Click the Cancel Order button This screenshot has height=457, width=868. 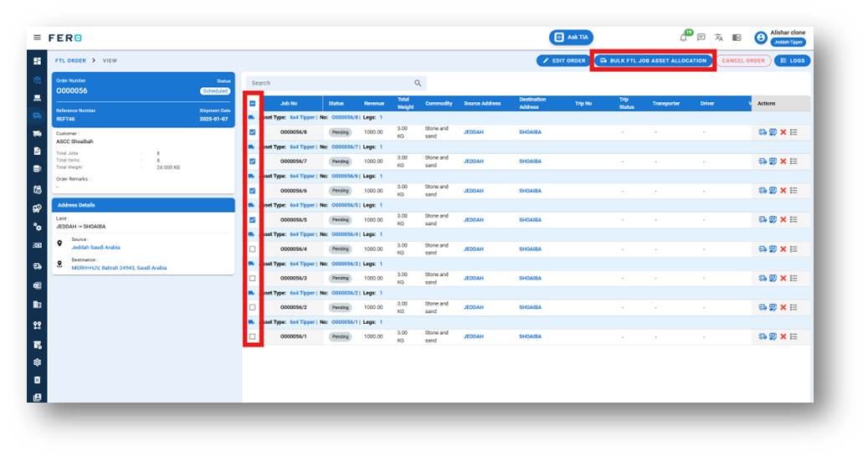(743, 61)
